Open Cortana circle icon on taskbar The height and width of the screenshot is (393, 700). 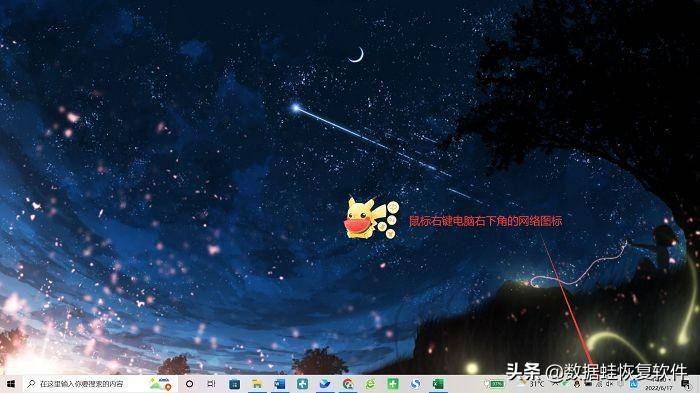(189, 384)
